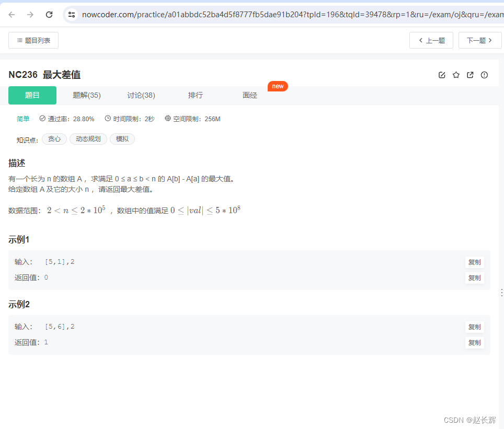Click the edit note icon beside title
This screenshot has width=504, height=429.
442,75
